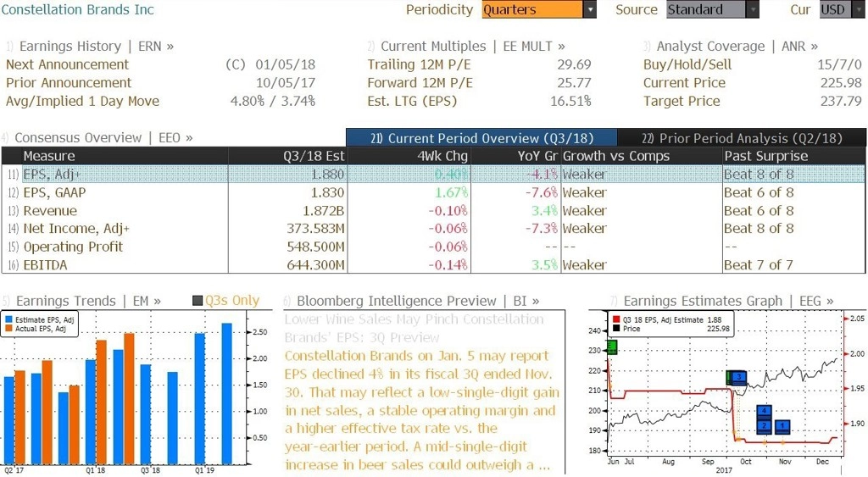Open Earnings History ERN link
Screen dimensions: 868x477
tap(90, 46)
